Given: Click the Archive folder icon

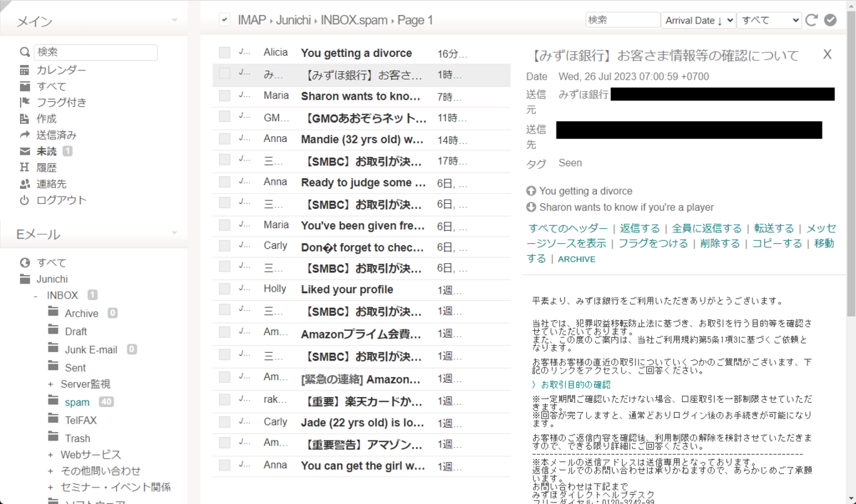Looking at the screenshot, I should [53, 312].
